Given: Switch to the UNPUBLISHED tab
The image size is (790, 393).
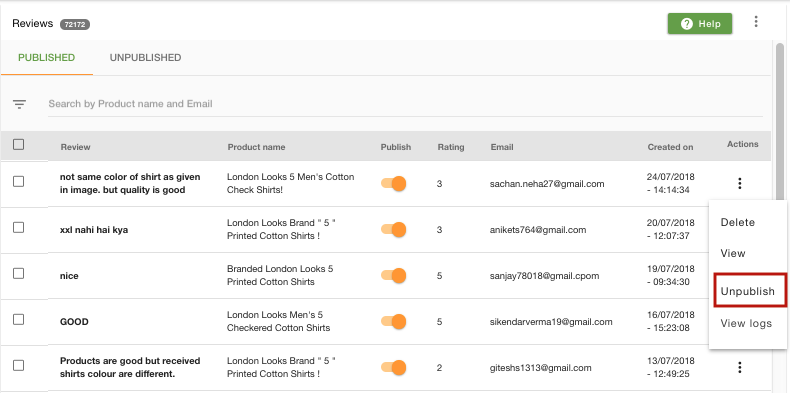Looking at the screenshot, I should click(146, 57).
